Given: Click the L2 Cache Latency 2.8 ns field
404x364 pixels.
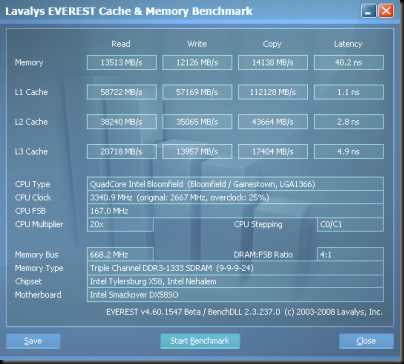Looking at the screenshot, I should click(x=349, y=122).
